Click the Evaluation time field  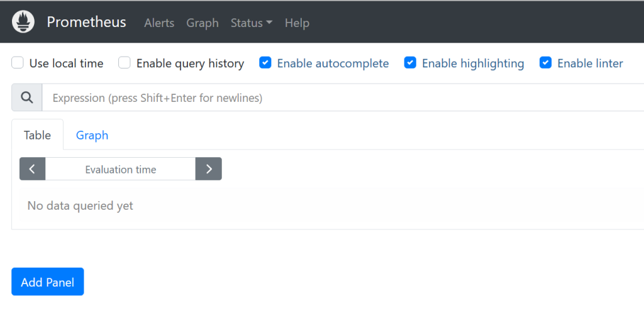click(120, 169)
